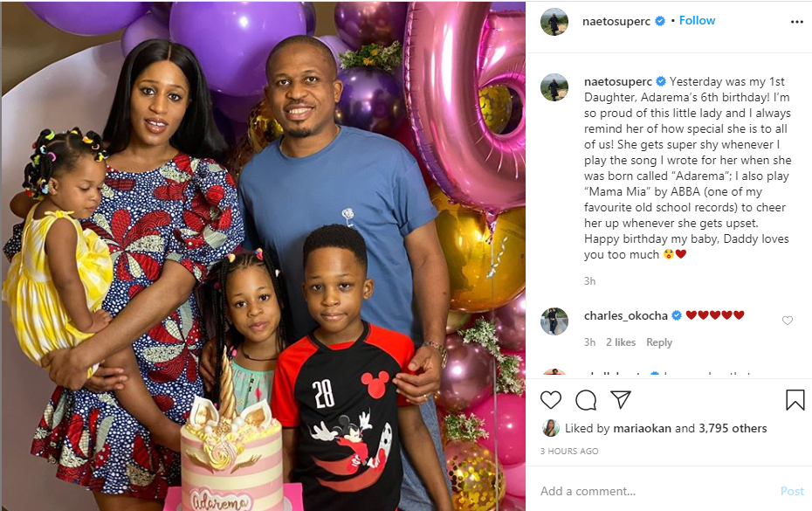Click the Post comment button
812x511 pixels.
[x=792, y=491]
